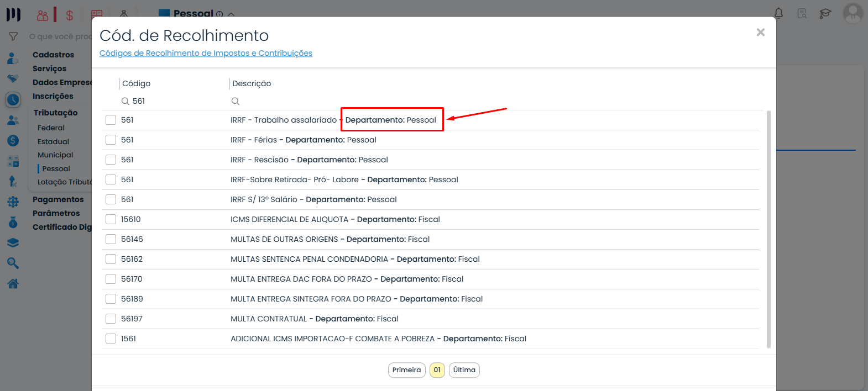Viewport: 868px width, 391px height.
Task: Check the IRRF S/ 13º Salário checkbox
Action: tap(111, 199)
